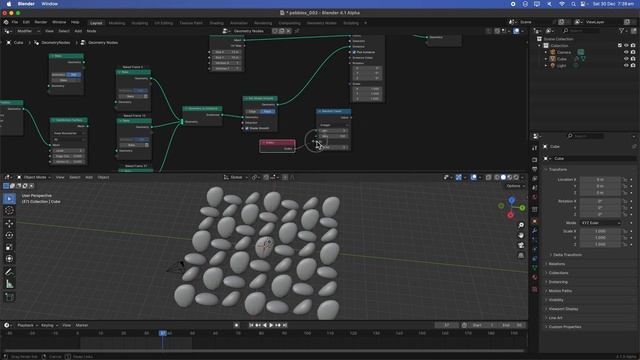
Task: Open the Global transform orientation dropdown
Action: pos(236,178)
